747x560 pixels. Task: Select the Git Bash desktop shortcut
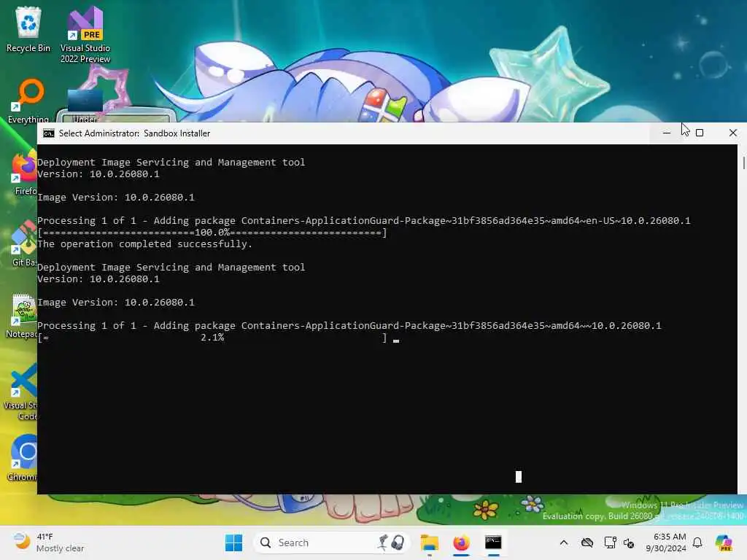[24, 244]
